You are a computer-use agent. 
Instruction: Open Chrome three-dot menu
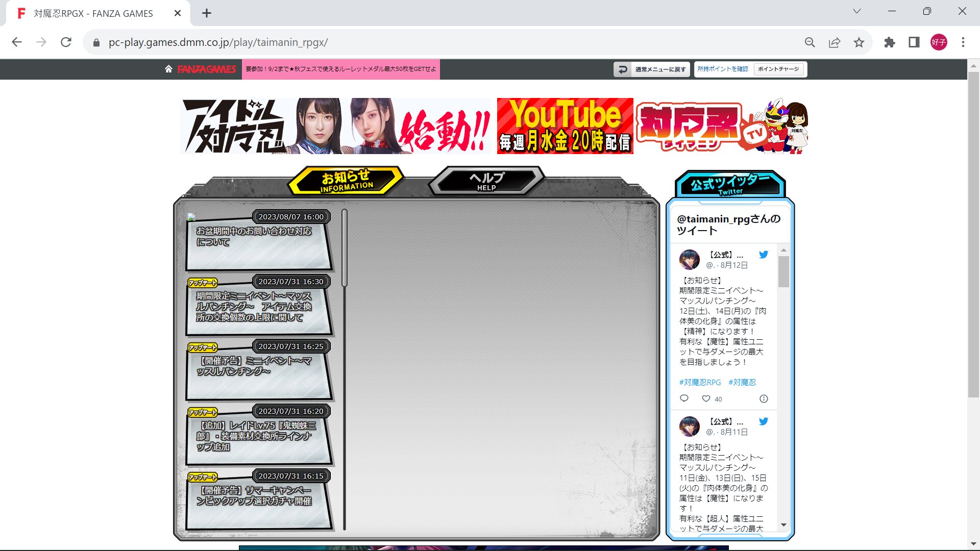pyautogui.click(x=963, y=42)
